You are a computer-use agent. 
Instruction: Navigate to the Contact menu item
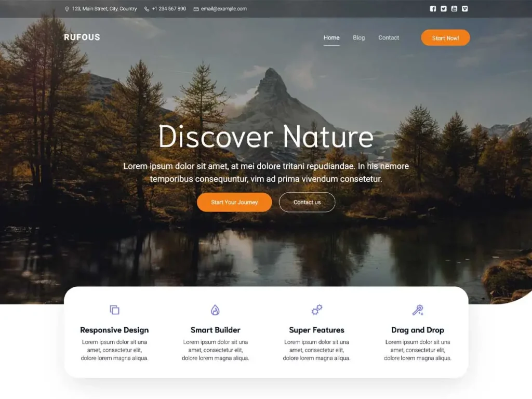[x=389, y=37]
